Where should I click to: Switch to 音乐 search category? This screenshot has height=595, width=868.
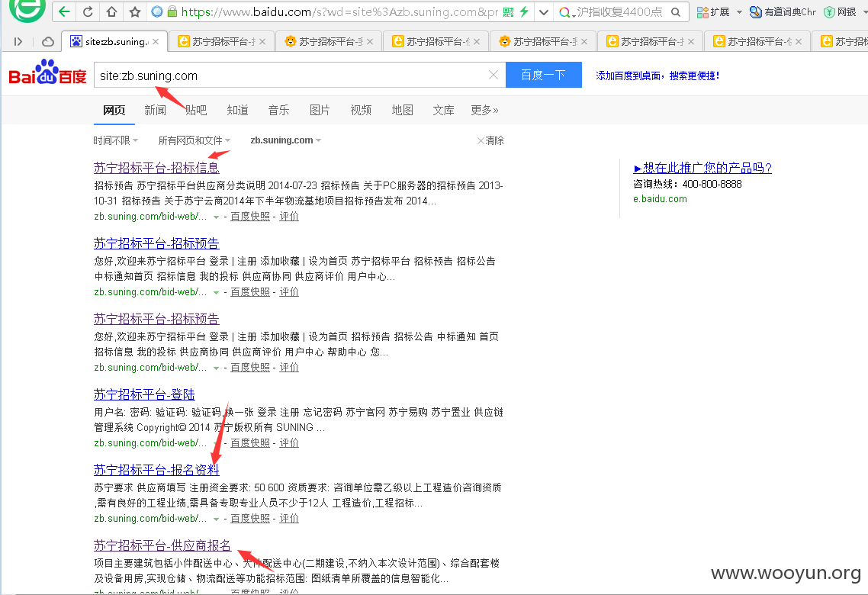[278, 110]
